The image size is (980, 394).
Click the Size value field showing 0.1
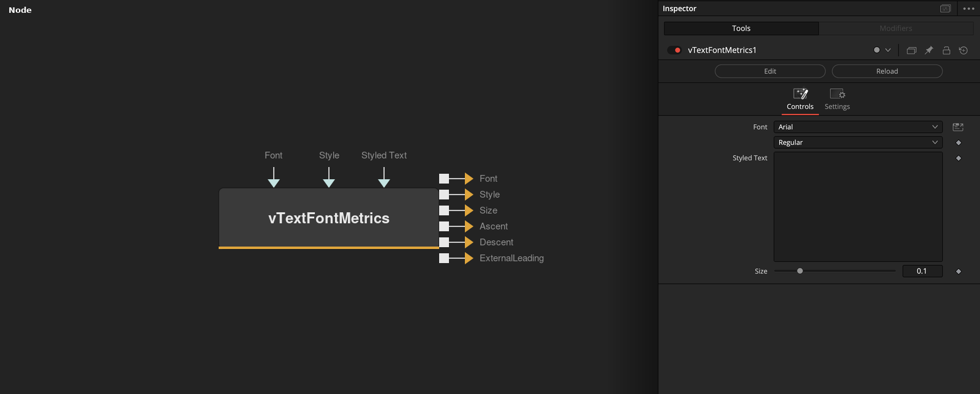point(922,271)
